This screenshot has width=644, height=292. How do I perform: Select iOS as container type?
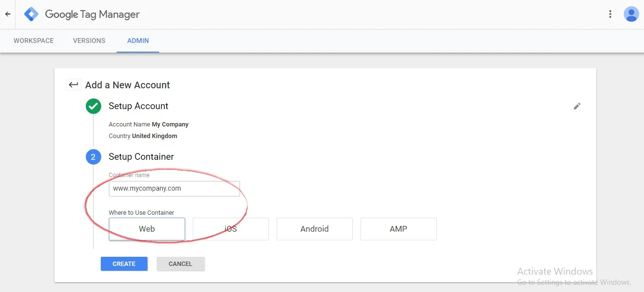pyautogui.click(x=231, y=229)
